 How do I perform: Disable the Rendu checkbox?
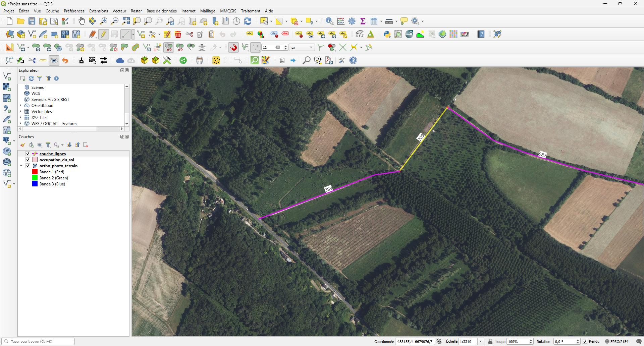pyautogui.click(x=585, y=341)
